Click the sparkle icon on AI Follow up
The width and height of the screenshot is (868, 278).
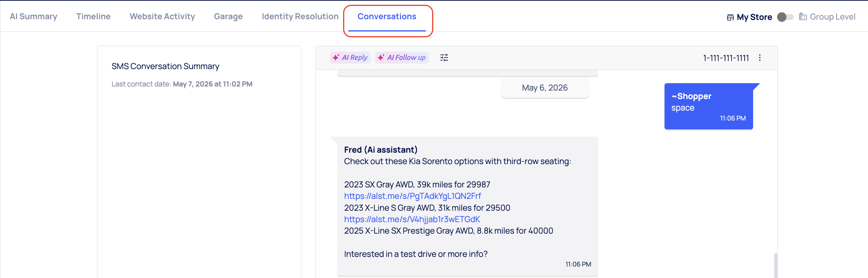381,57
